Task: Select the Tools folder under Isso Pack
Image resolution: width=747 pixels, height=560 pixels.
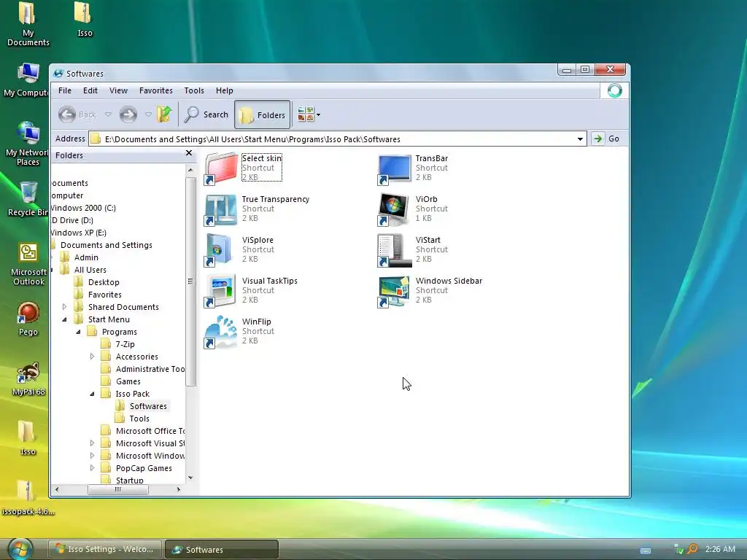Action: point(139,418)
